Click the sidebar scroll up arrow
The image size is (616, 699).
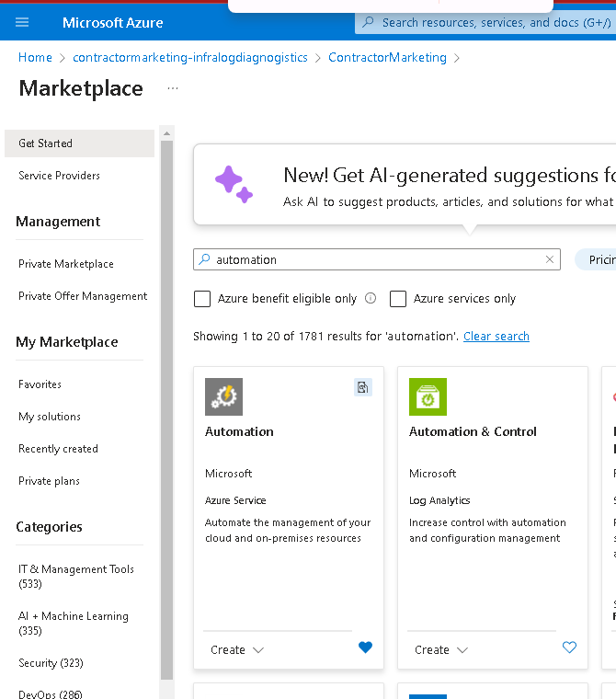(x=166, y=133)
